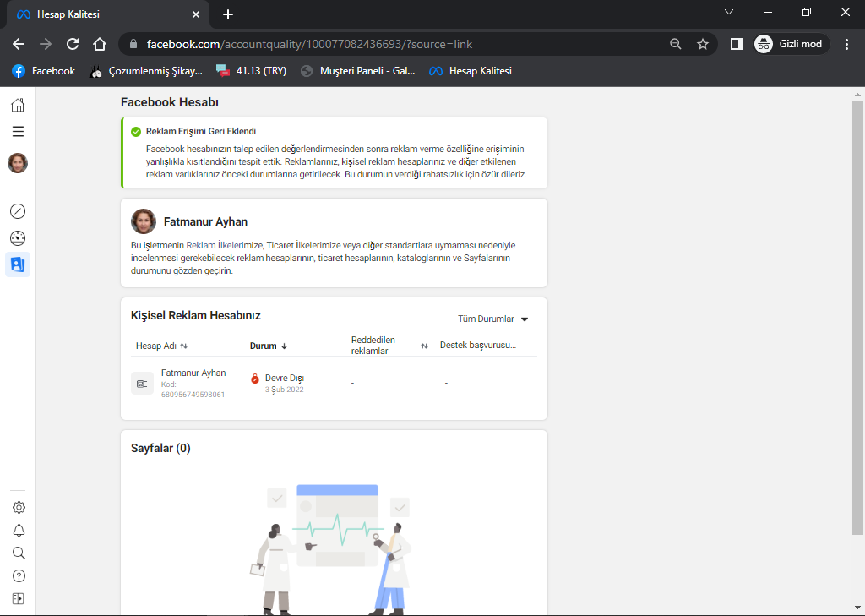Go back with browser back arrow

(x=19, y=44)
